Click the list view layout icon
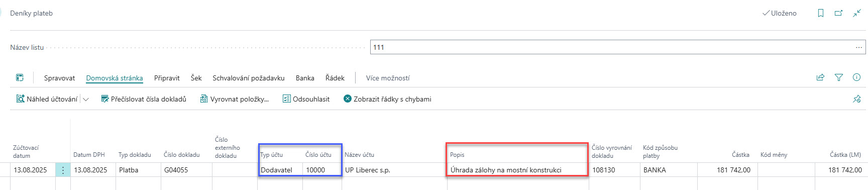 [20, 77]
